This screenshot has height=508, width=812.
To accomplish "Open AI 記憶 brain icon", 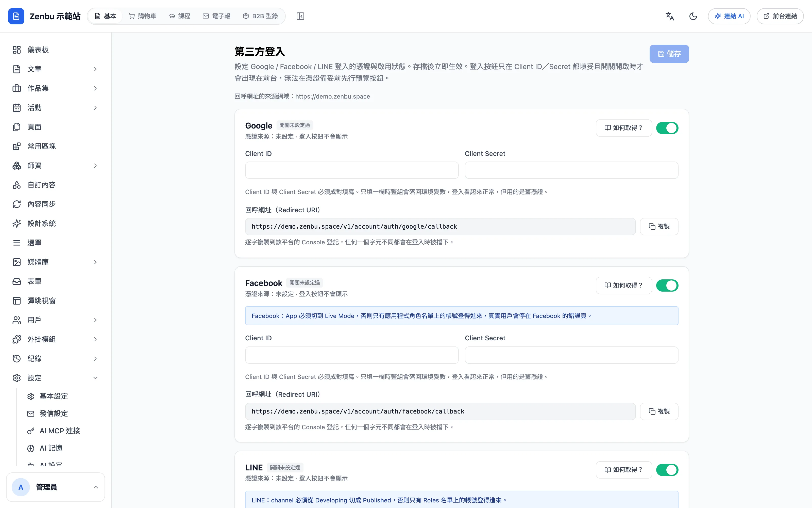I will click(30, 448).
